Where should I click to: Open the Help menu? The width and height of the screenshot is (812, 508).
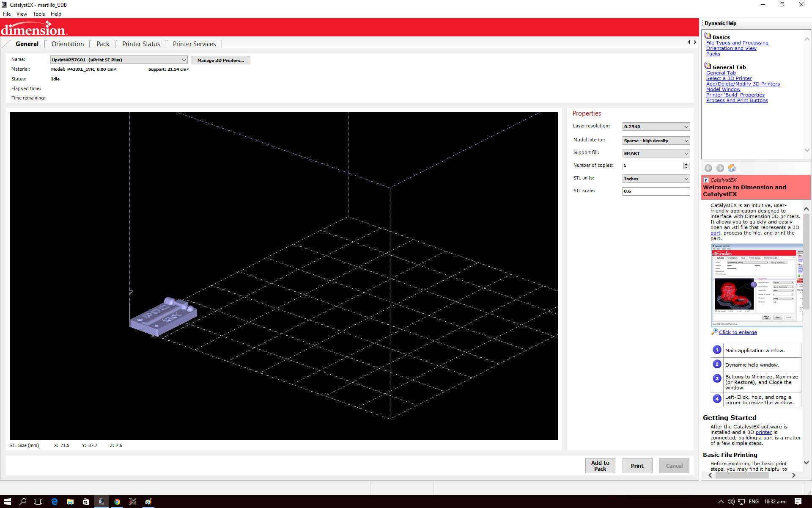[56, 14]
